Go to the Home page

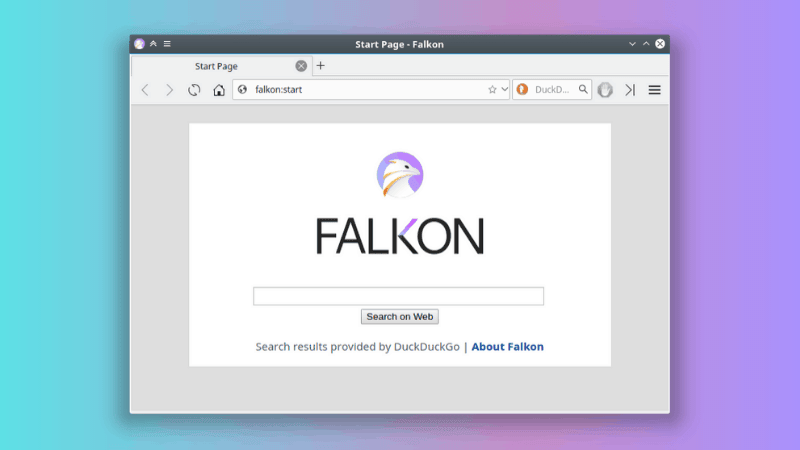[x=219, y=90]
